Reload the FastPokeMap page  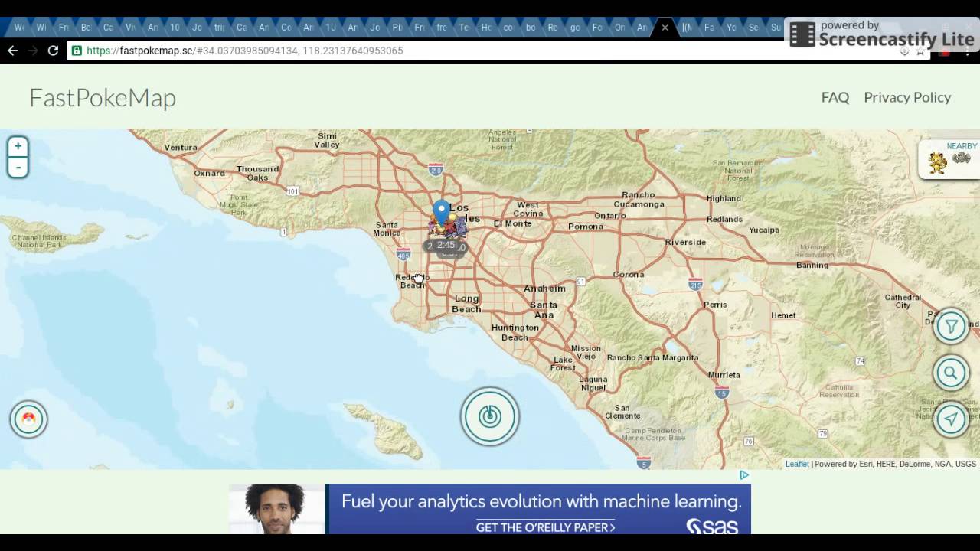coord(53,51)
